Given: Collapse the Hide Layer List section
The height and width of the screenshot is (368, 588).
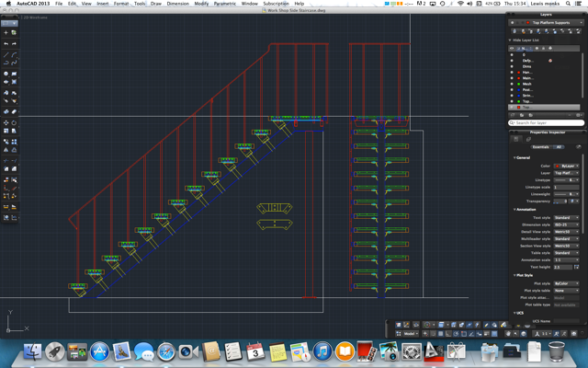Looking at the screenshot, I should pos(511,40).
